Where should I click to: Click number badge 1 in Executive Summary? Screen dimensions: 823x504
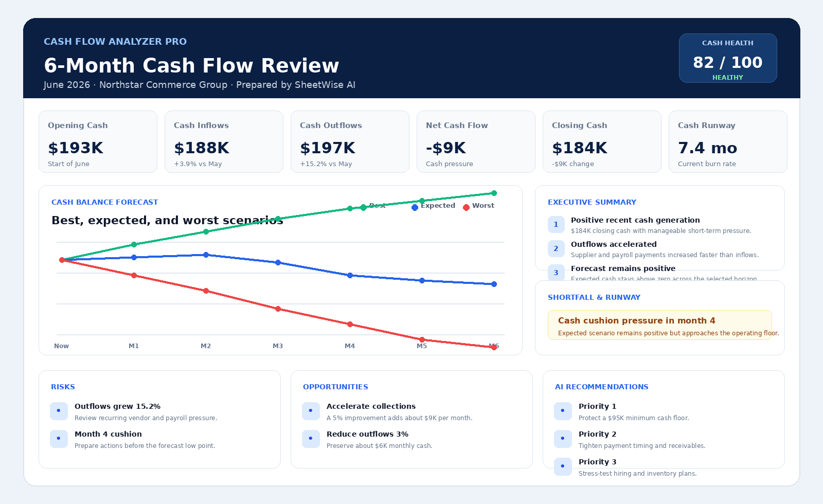tap(556, 225)
